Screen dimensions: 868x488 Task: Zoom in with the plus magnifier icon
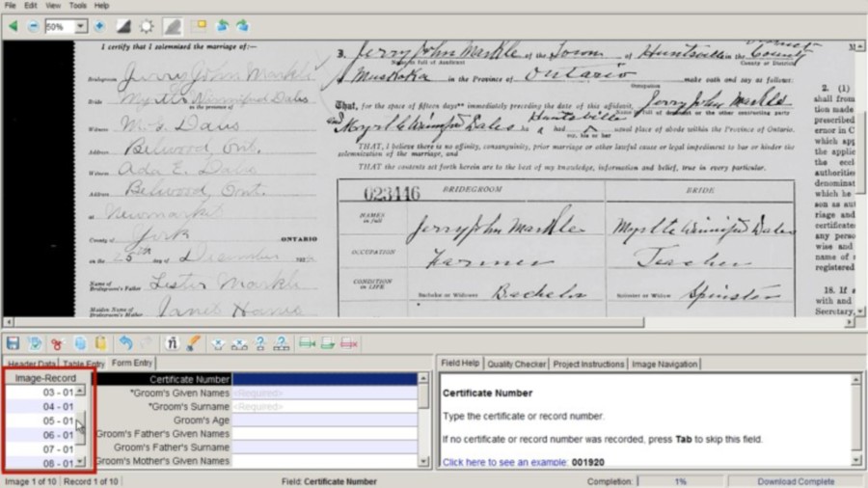point(99,26)
